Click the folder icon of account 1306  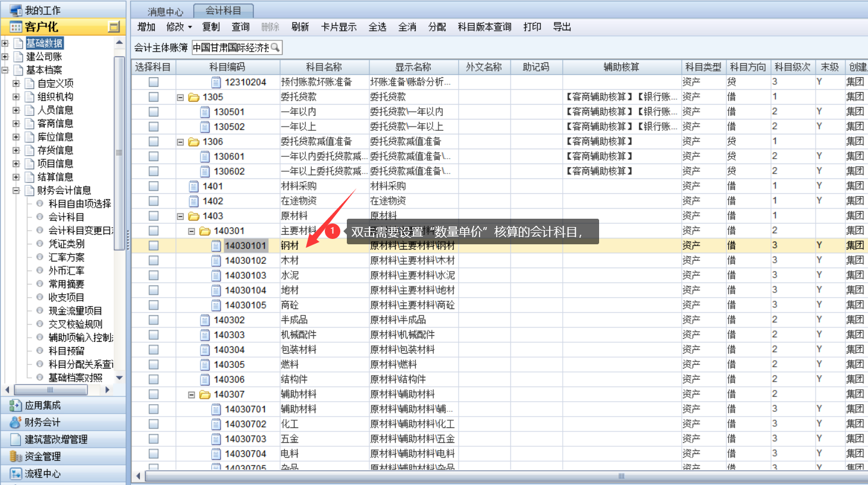point(194,141)
